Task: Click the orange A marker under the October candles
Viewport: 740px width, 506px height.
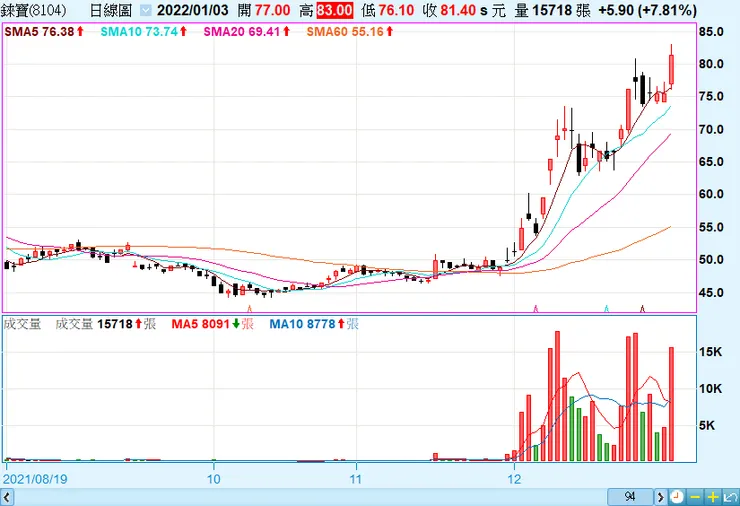Action: pyautogui.click(x=250, y=309)
